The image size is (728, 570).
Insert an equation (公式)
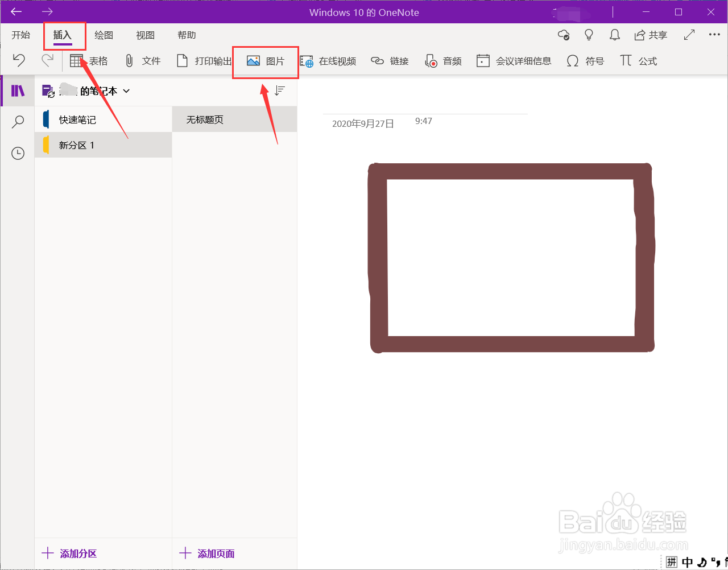click(638, 61)
